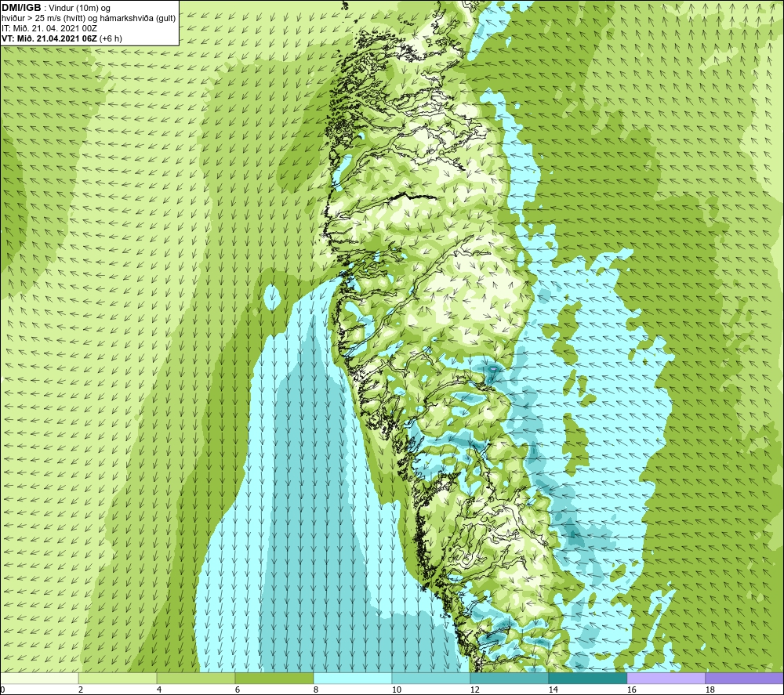784x695 pixels.
Task: Click the "10" label on the wind scale
Action: coord(396,690)
